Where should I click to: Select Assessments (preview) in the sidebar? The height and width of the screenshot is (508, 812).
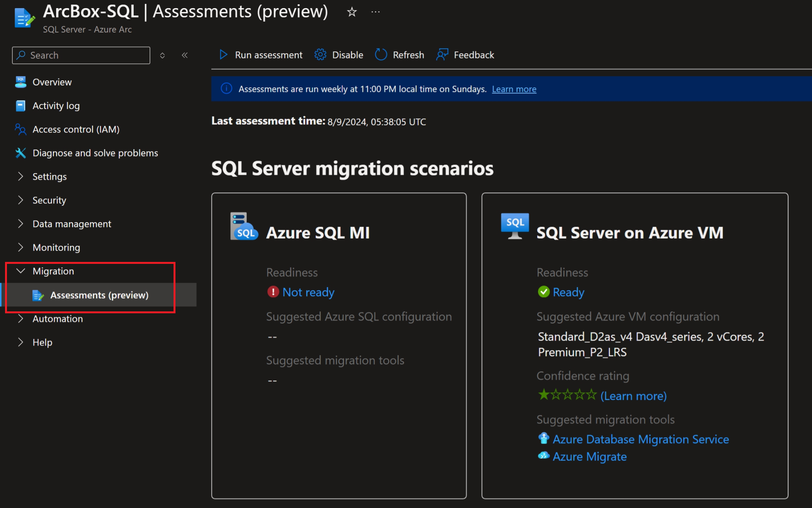tap(99, 295)
